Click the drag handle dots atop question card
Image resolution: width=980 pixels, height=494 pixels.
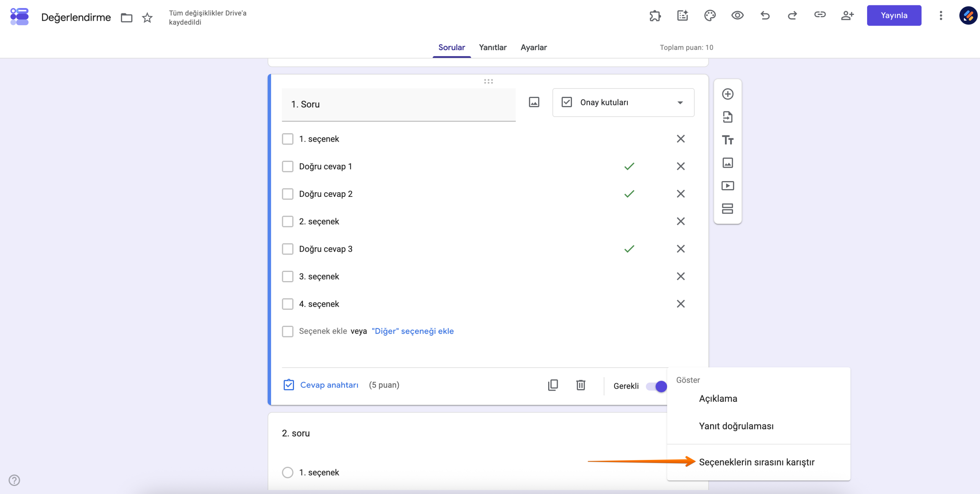[x=488, y=82]
